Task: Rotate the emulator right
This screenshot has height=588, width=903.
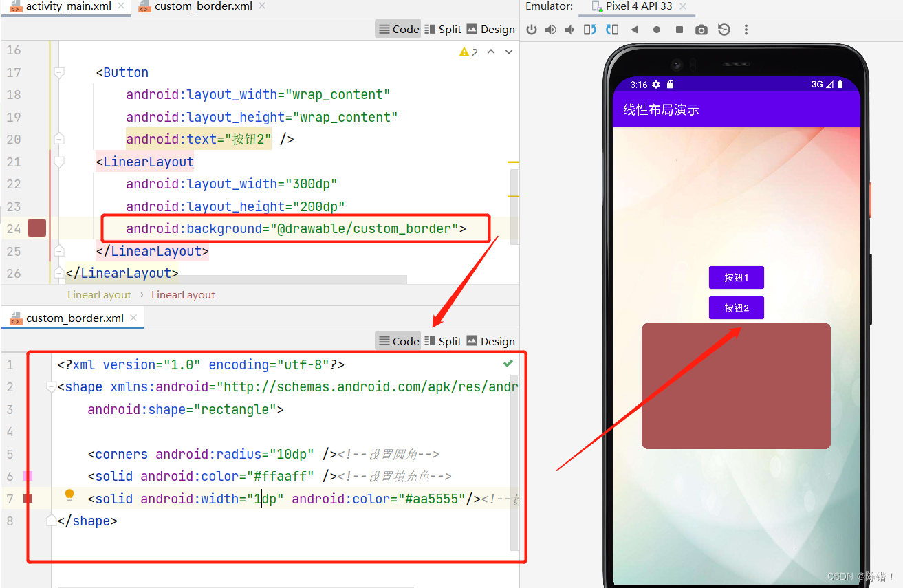Action: [x=612, y=30]
